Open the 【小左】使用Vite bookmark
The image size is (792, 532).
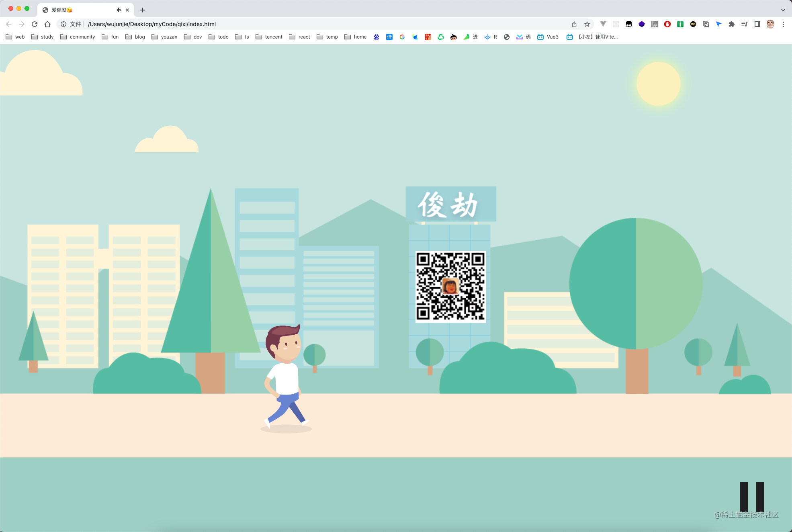pos(592,37)
